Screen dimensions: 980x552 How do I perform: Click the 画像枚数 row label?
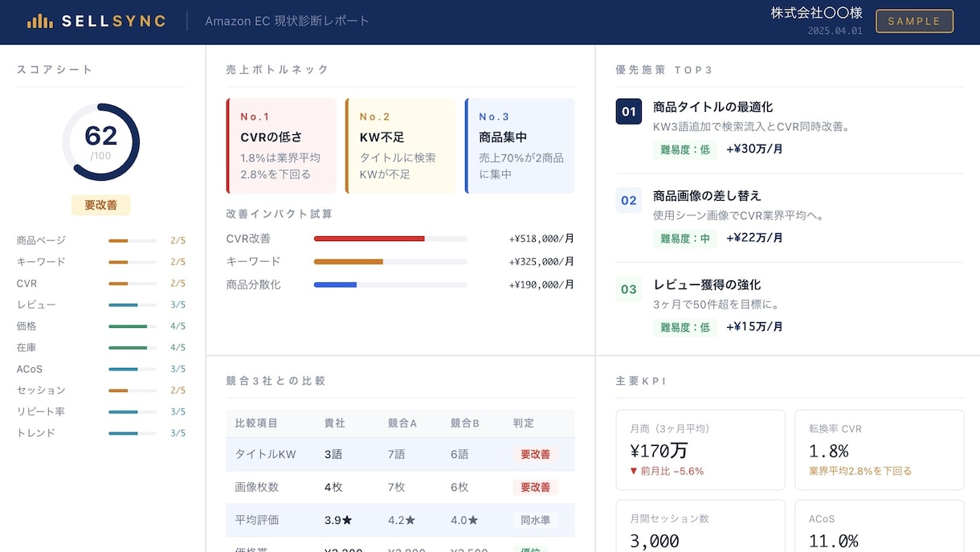[256, 487]
